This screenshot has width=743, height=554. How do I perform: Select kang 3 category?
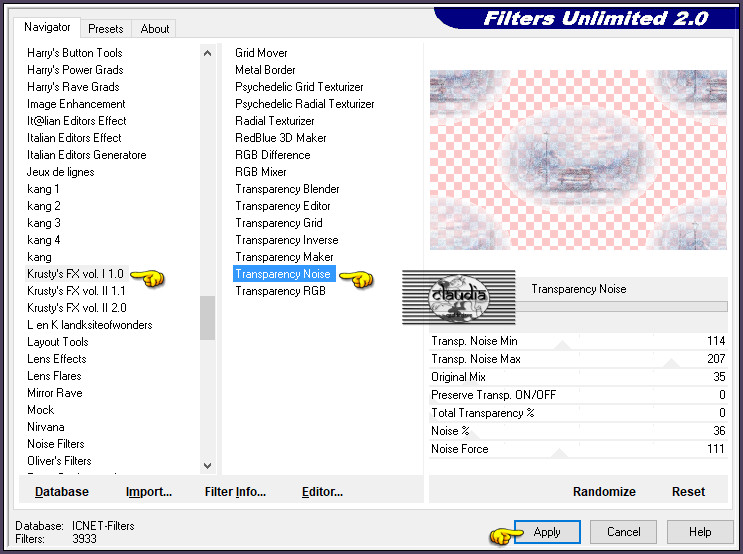(x=44, y=223)
